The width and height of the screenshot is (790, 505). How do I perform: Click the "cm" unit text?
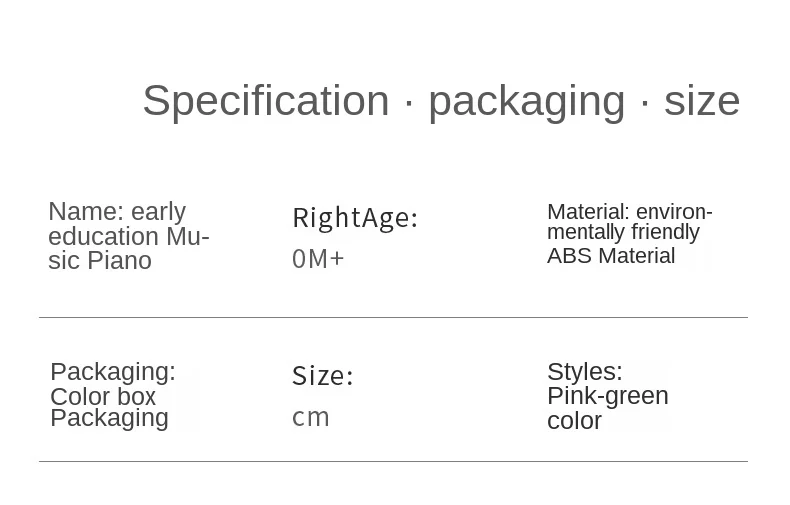coord(311,418)
